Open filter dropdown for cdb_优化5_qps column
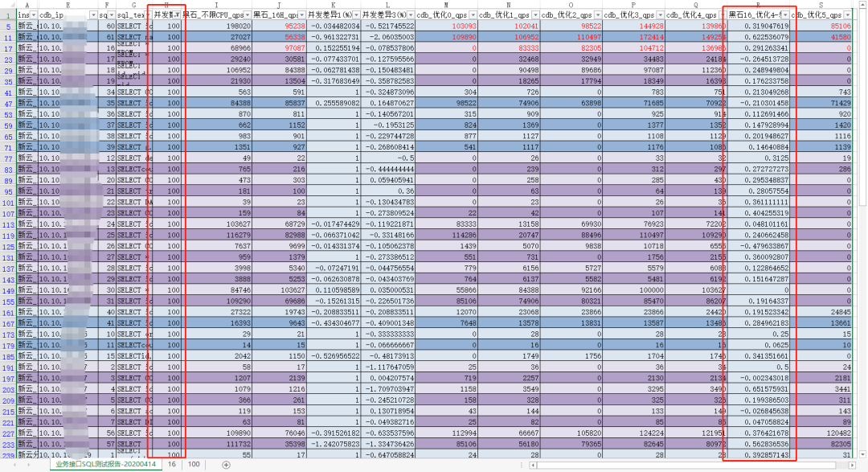Viewport: 868px width, 472px height. coord(848,15)
